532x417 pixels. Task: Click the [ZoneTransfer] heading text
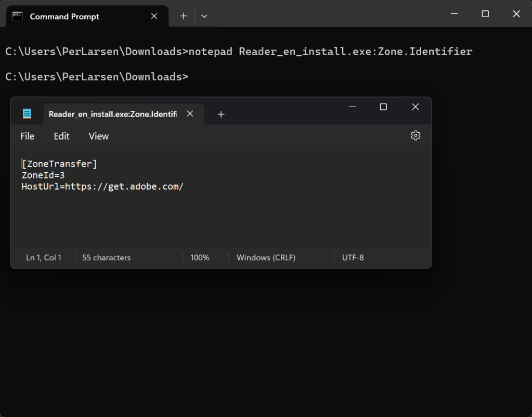(x=59, y=163)
